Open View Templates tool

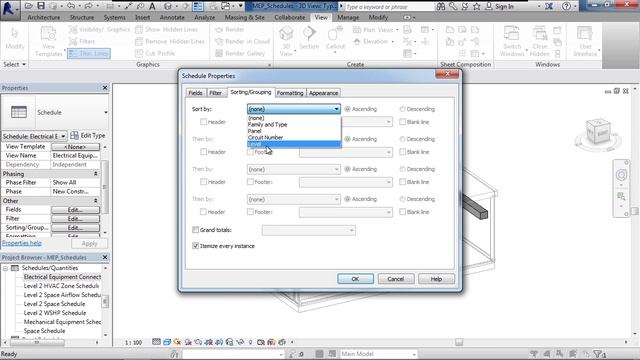coord(49,41)
